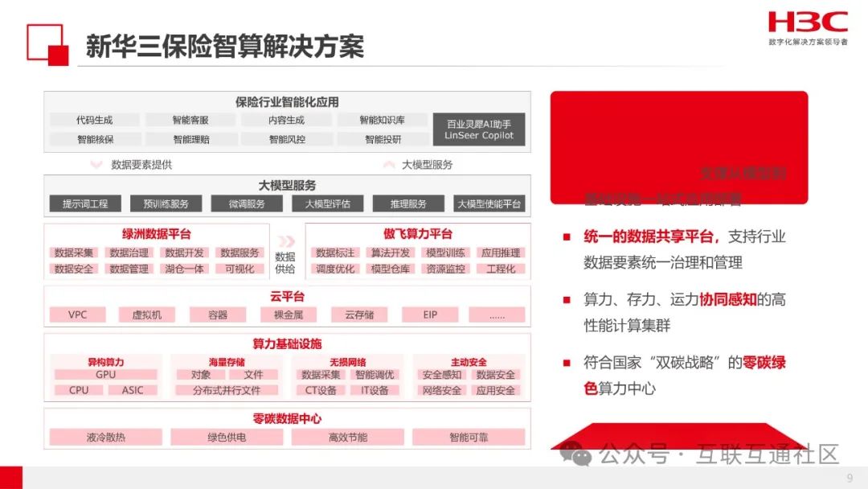
Task: Click the 应用安全 box
Action: pos(495,390)
